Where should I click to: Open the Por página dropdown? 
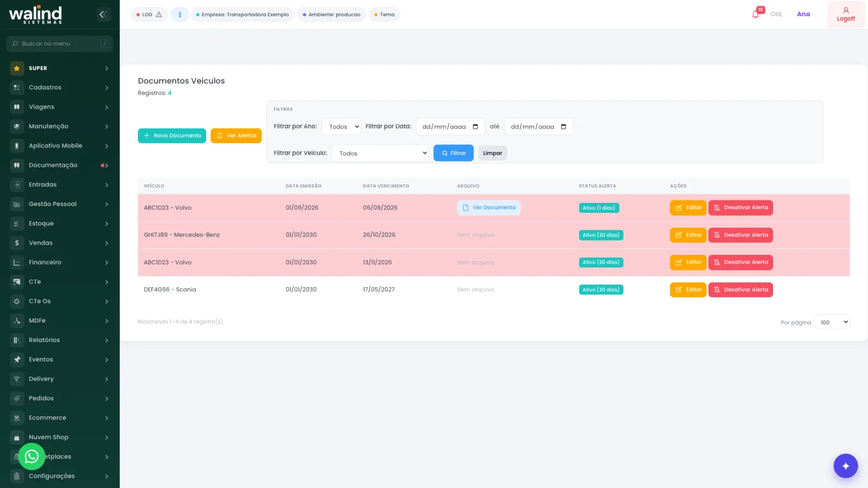click(832, 322)
